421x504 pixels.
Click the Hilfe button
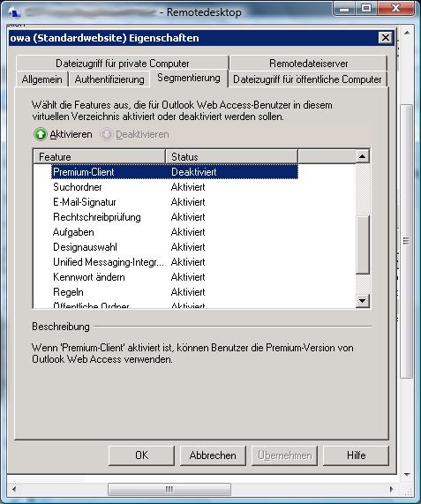pos(356,455)
